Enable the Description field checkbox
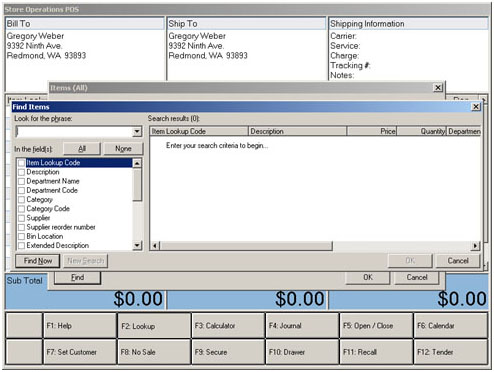 [21, 172]
